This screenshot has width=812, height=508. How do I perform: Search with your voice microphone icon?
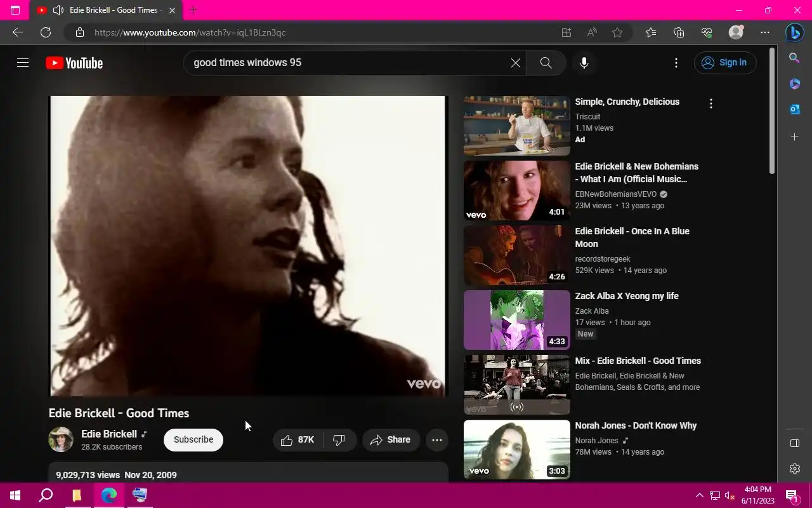coord(584,63)
